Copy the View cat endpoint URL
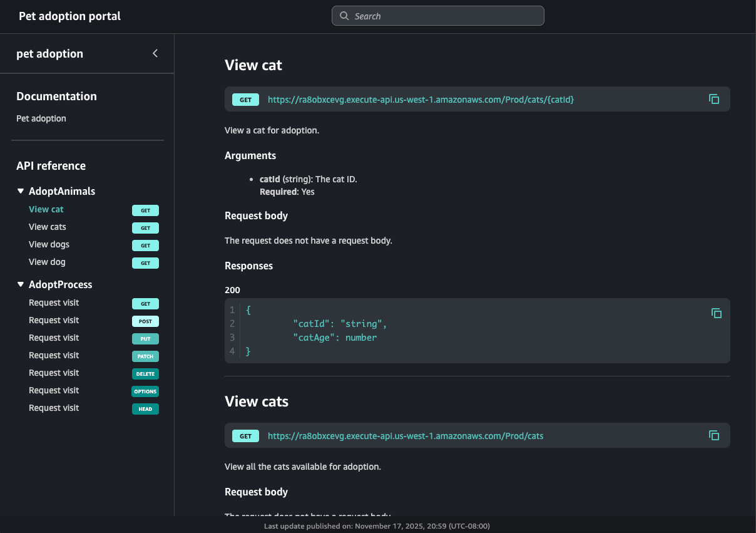The image size is (756, 533). tap(713, 99)
